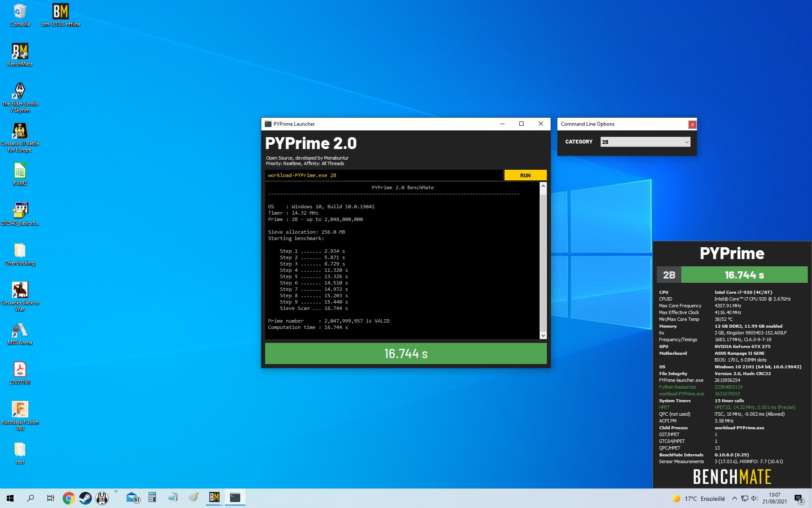Open network status tray icon

745,498
